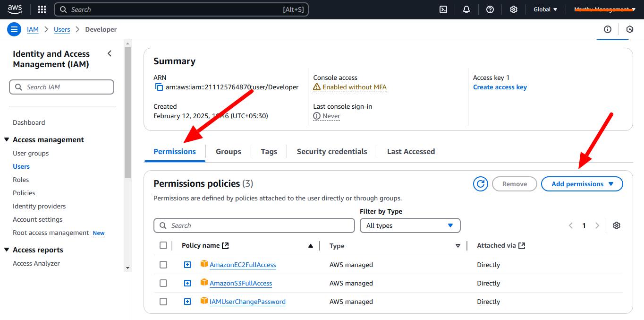
Task: Open the Global region selector
Action: (545, 9)
